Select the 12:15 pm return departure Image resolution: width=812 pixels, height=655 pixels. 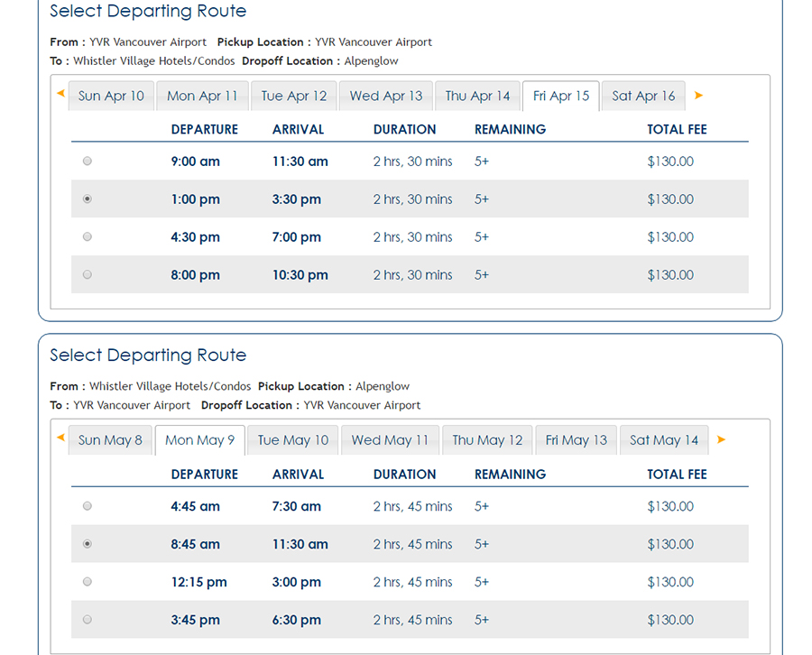(x=88, y=582)
